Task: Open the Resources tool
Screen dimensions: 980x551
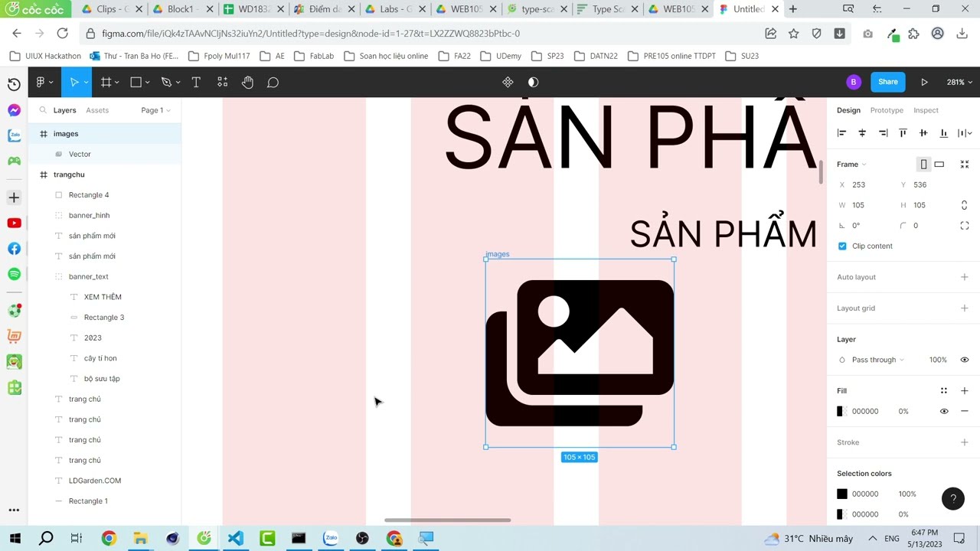Action: (x=222, y=82)
